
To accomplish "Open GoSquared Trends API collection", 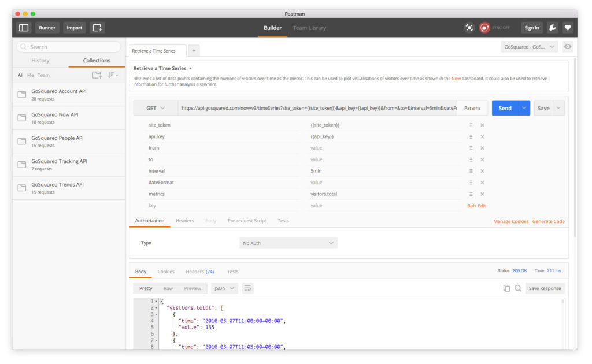I will pyautogui.click(x=69, y=188).
